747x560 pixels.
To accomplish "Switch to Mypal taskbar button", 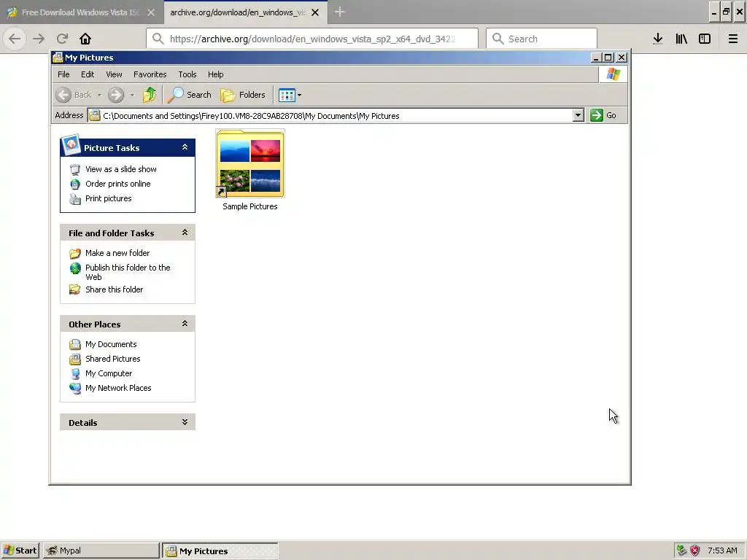I will pos(101,551).
